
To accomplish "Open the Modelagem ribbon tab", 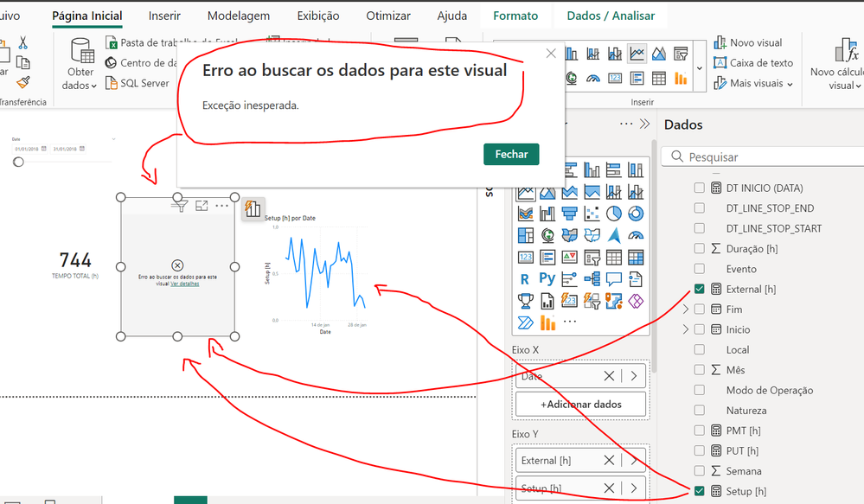I will click(239, 16).
